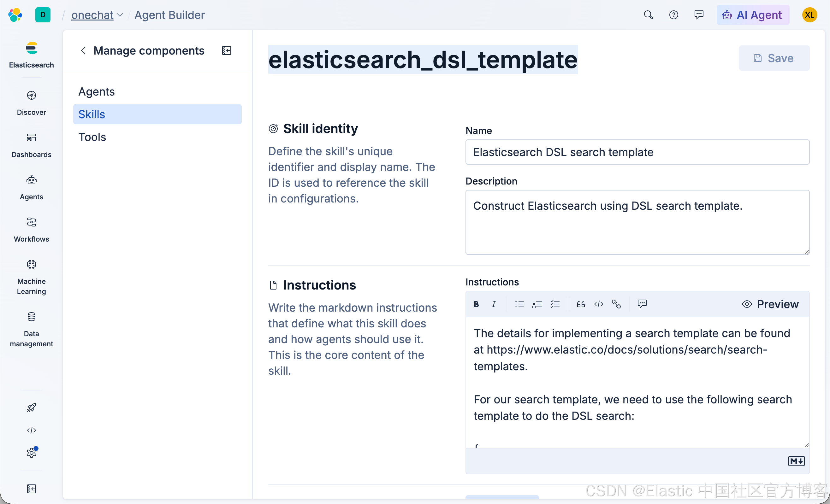Collapse the Manage components side panel
Screen dimensions: 830x504
click(226, 50)
